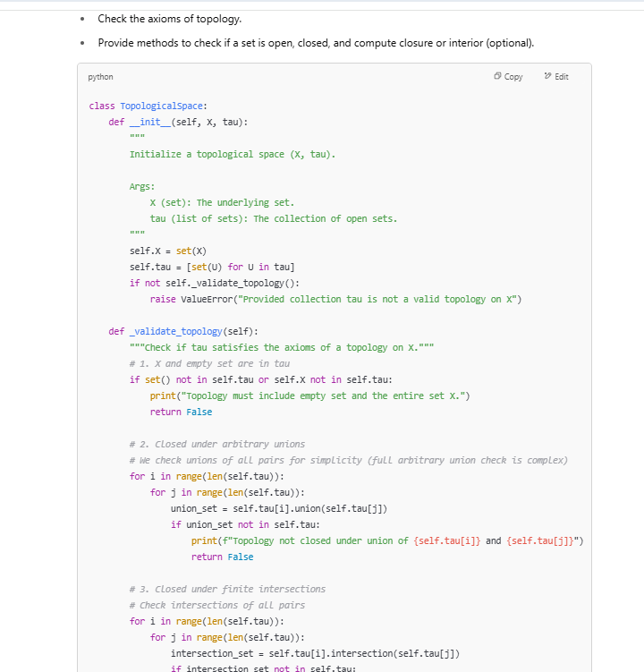Click the 'Initialize a topological space' docstring line
This screenshot has width=644, height=672.
tap(233, 154)
